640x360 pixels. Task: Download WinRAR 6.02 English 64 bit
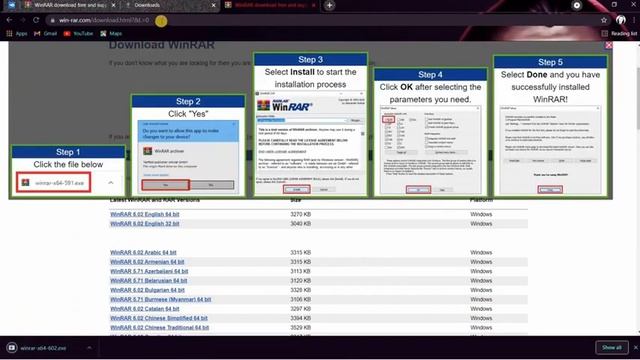[144, 214]
